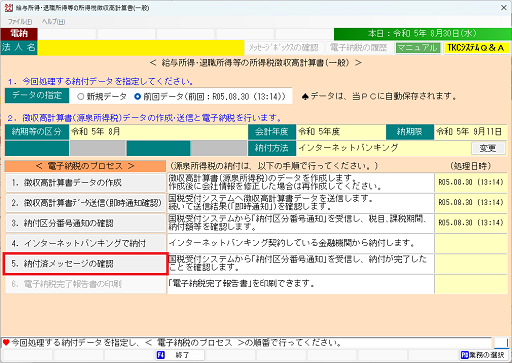This screenshot has width=512, height=363.
Task: Click the 処理日時 for step 2
Action: pos(471,203)
